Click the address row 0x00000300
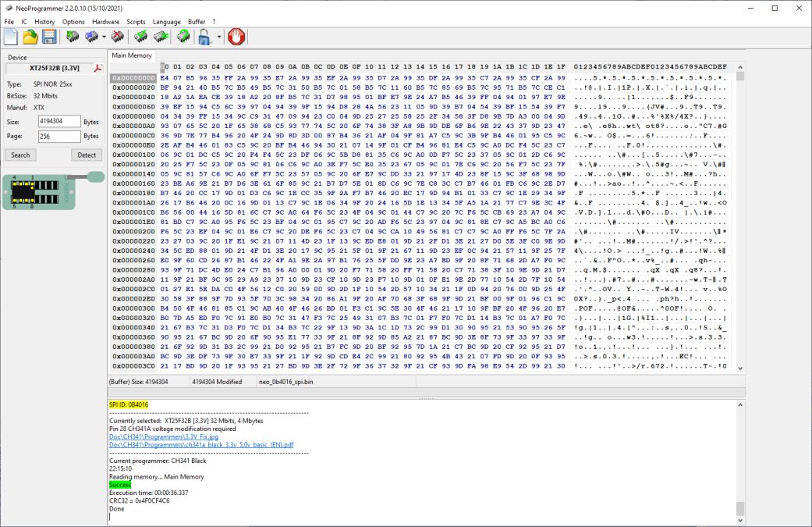812x527 pixels. point(133,308)
